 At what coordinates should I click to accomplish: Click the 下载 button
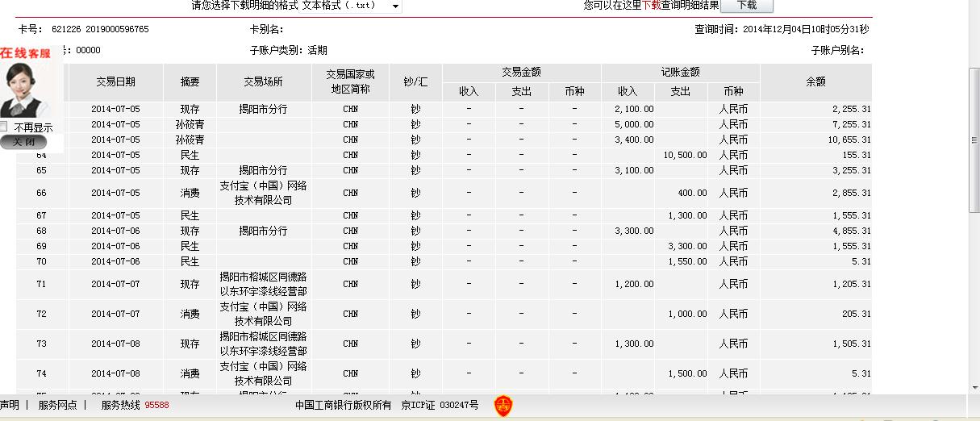tap(747, 6)
